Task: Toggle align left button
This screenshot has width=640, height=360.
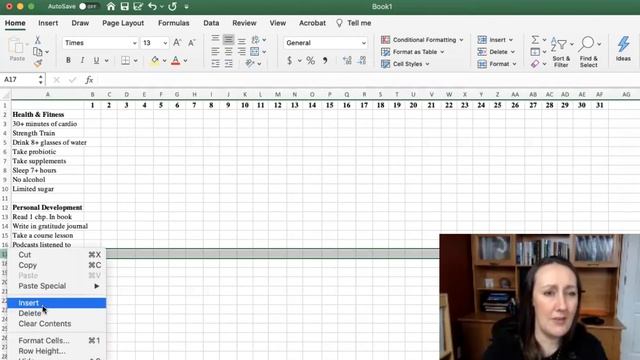Action: point(215,51)
